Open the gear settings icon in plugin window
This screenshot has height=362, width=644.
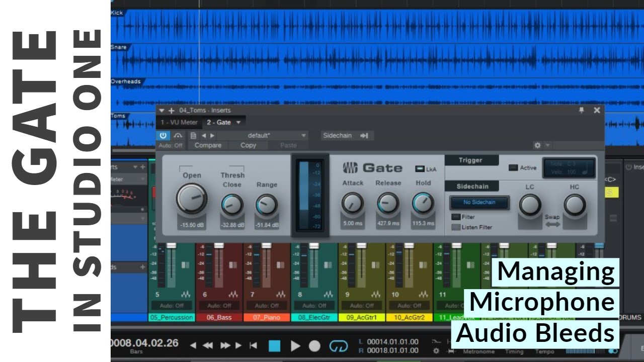537,145
